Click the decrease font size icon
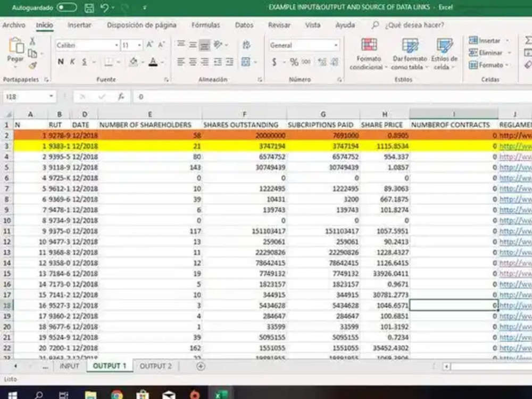This screenshot has width=532, height=399. click(162, 45)
